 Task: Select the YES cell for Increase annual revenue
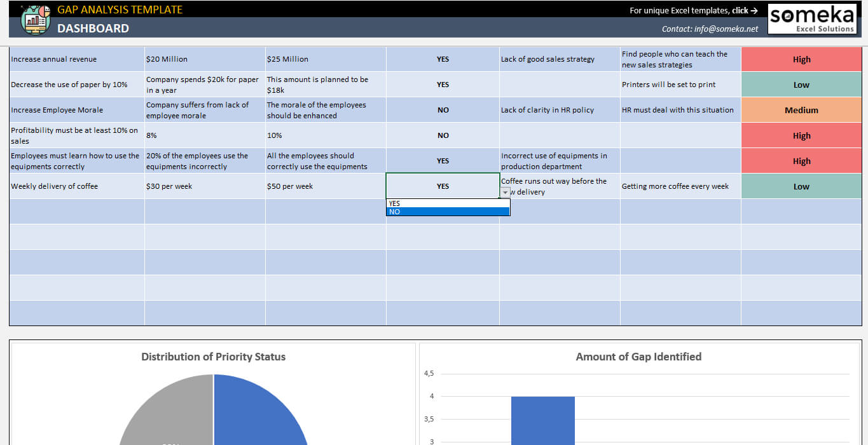click(443, 59)
